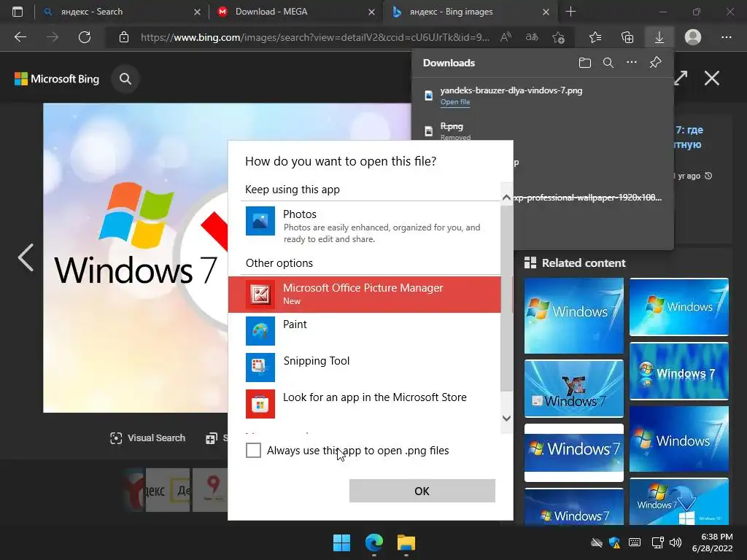The height and width of the screenshot is (560, 747).
Task: Open Windows Start button
Action: (x=341, y=542)
